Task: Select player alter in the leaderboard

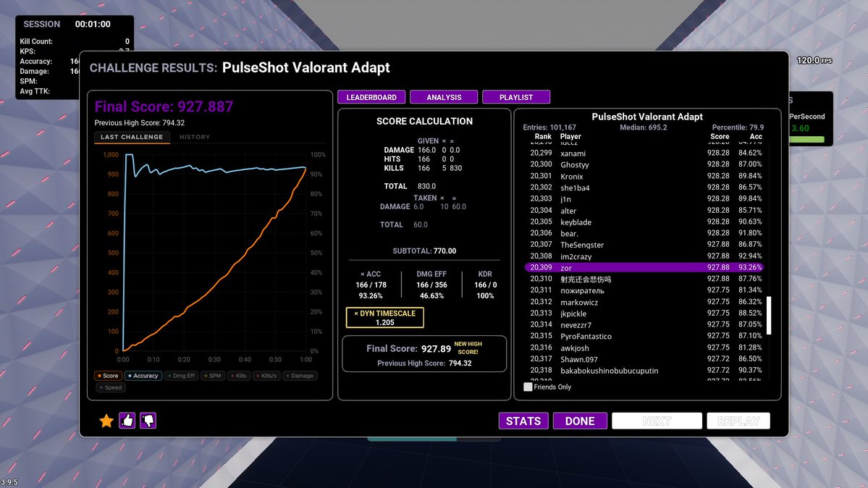Action: 644,211
